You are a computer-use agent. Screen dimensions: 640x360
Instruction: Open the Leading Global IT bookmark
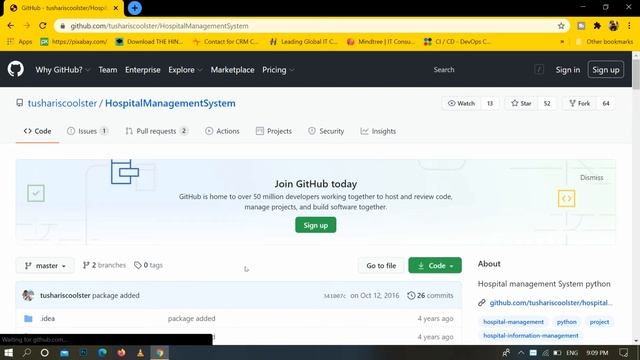303,42
